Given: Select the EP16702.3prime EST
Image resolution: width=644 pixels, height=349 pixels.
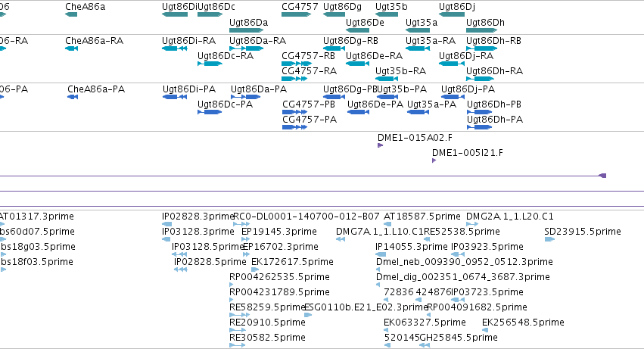Looking at the screenshot, I should (x=247, y=255).
